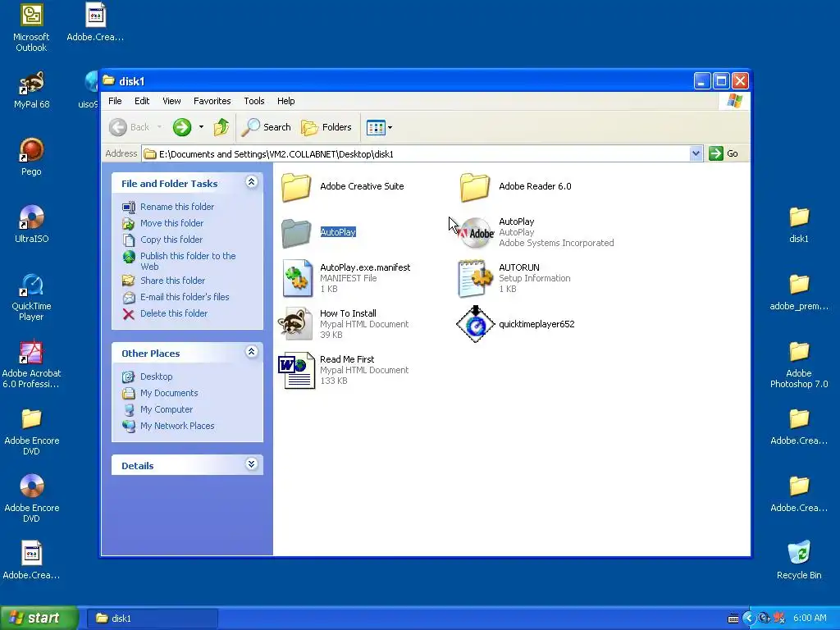Expand the Address bar dropdown
Image resolution: width=840 pixels, height=630 pixels.
point(696,153)
